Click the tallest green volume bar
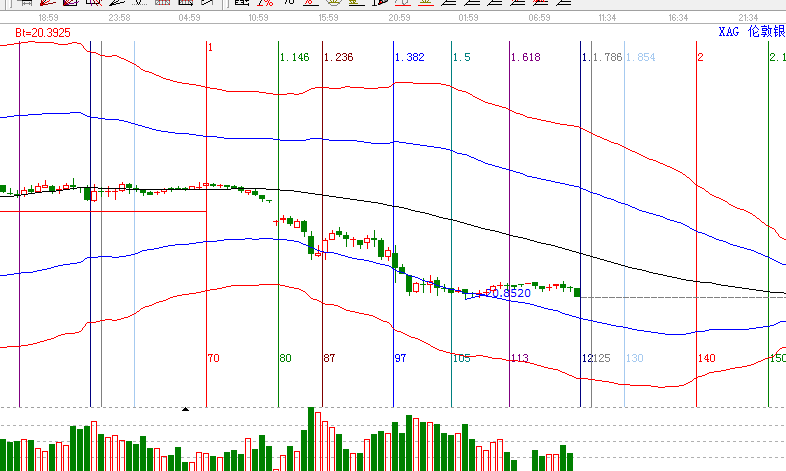 pyautogui.click(x=312, y=438)
